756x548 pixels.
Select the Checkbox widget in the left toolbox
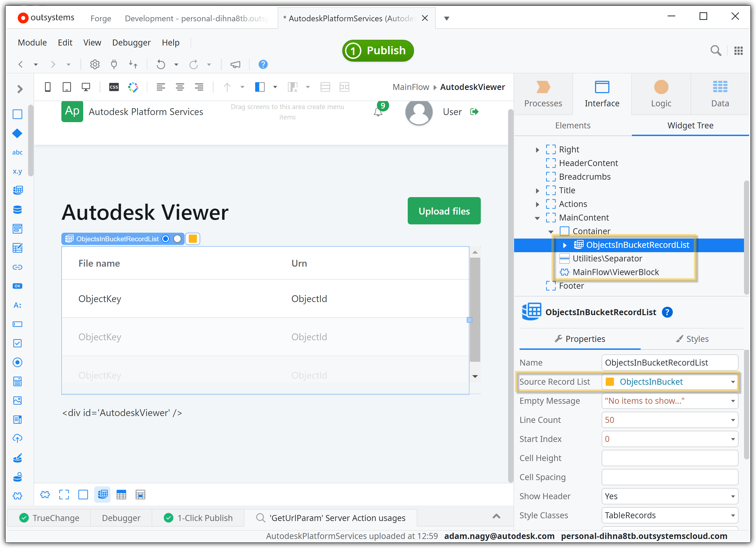pos(17,344)
